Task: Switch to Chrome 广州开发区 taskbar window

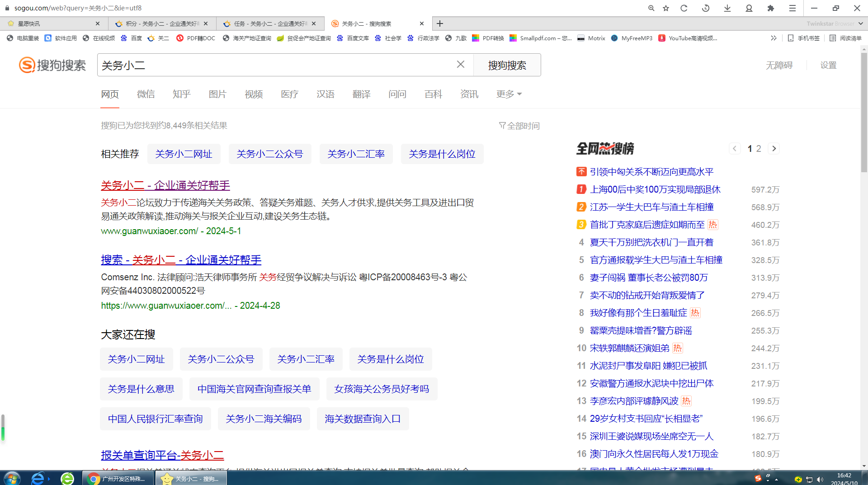Action: click(x=118, y=478)
